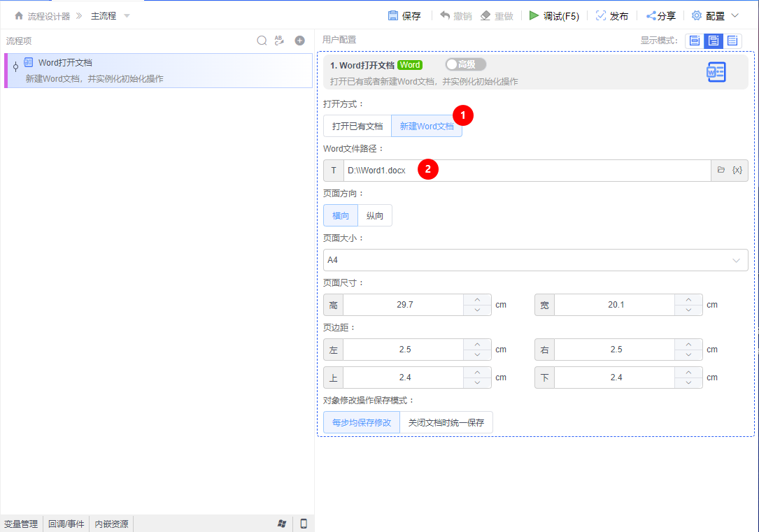Click the {x} variable icon beside the file path

point(737,169)
